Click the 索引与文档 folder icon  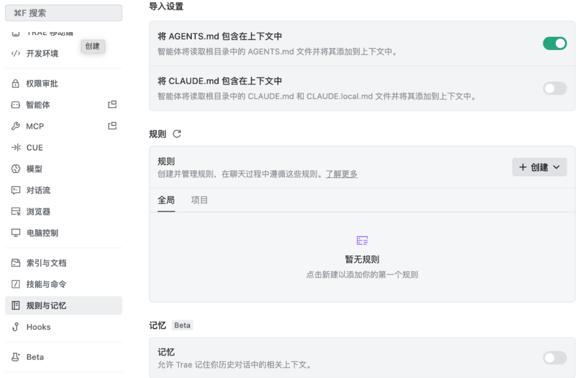[16, 263]
